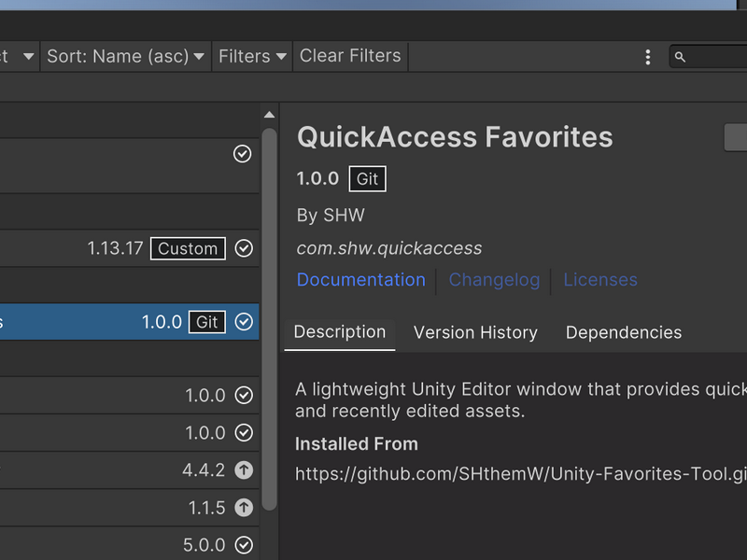This screenshot has width=747, height=560.
Task: Open the three-dot more options menu
Action: tap(647, 57)
